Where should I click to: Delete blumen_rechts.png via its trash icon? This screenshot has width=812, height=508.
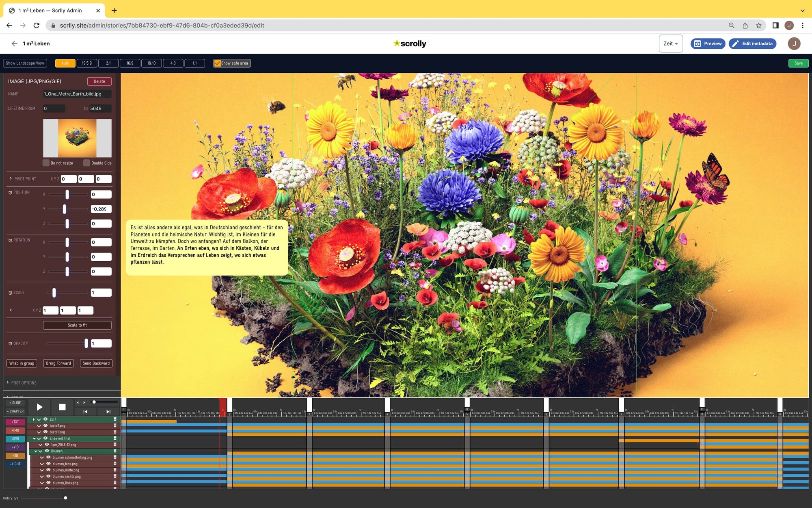click(x=115, y=476)
